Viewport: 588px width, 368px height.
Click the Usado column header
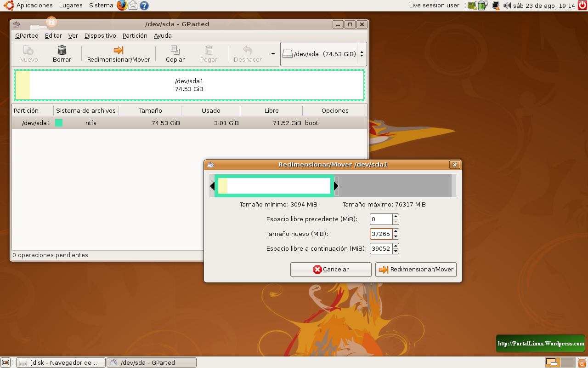(211, 110)
